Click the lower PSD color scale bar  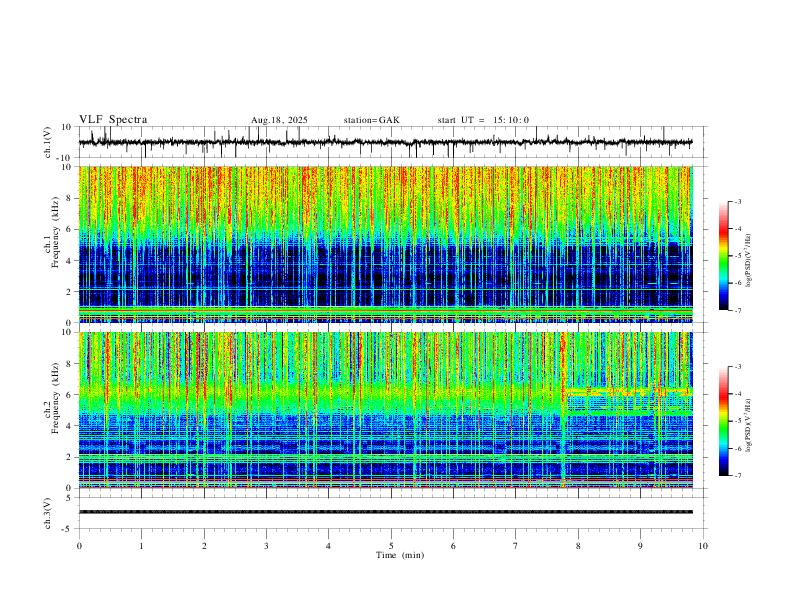pos(724,421)
